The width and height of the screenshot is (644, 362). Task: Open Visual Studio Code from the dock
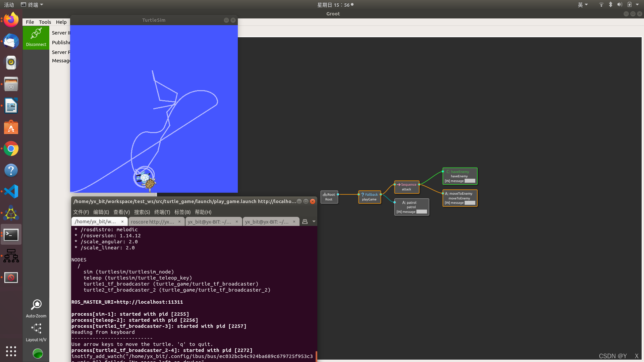11,191
